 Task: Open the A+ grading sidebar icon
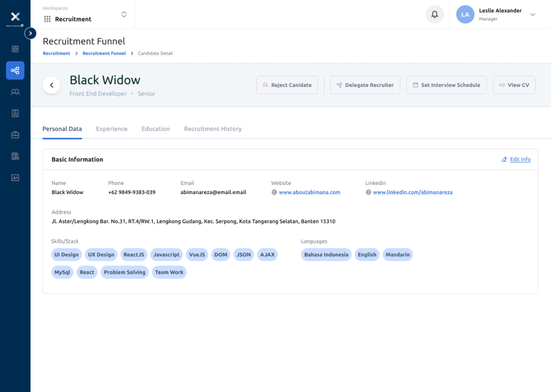[15, 177]
